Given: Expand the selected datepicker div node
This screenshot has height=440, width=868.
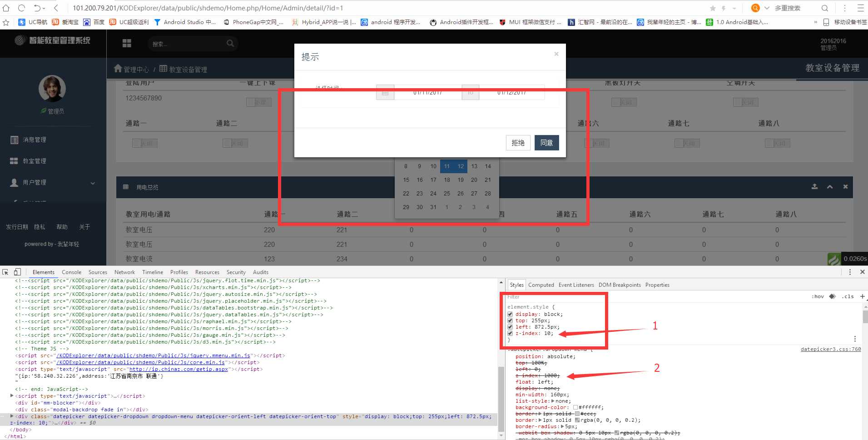Looking at the screenshot, I should tap(12, 416).
